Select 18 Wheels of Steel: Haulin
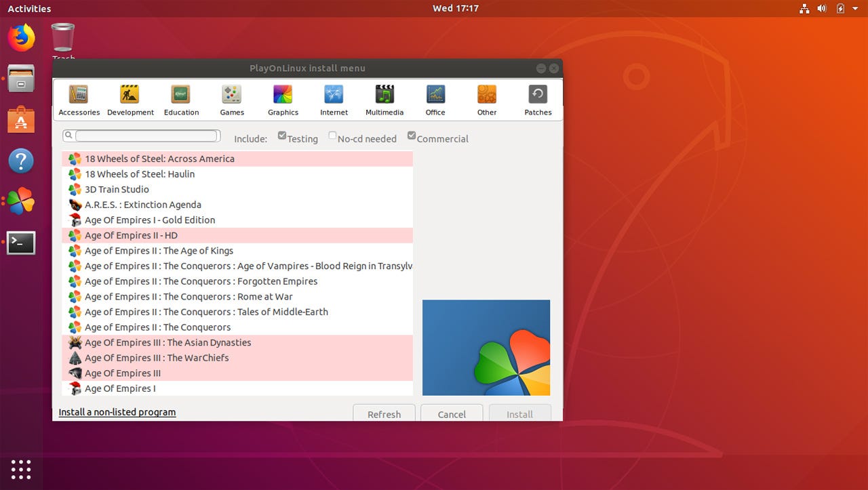The image size is (868, 490). click(x=138, y=173)
